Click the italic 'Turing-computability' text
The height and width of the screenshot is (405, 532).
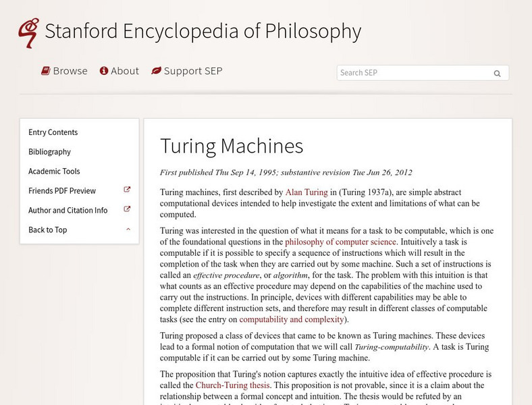point(392,347)
